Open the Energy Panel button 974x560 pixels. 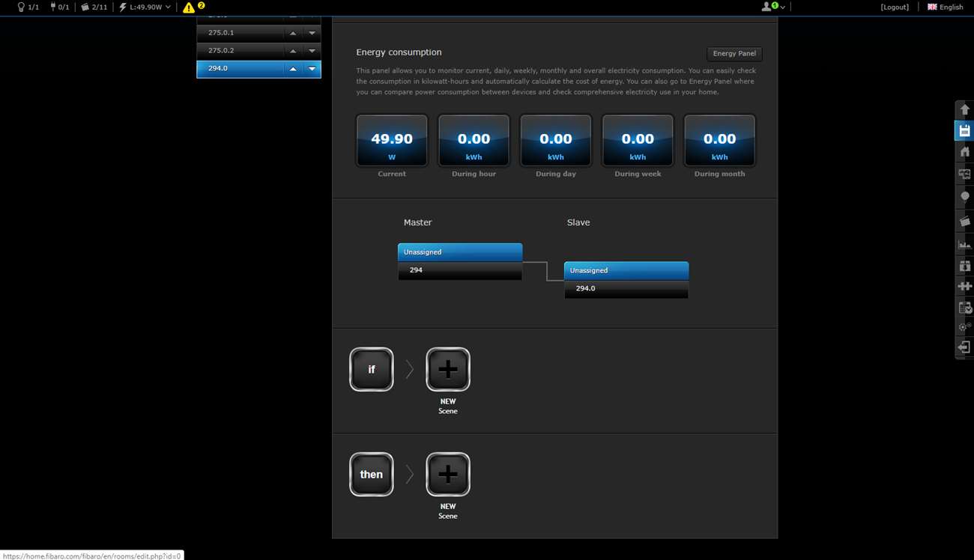(x=733, y=54)
